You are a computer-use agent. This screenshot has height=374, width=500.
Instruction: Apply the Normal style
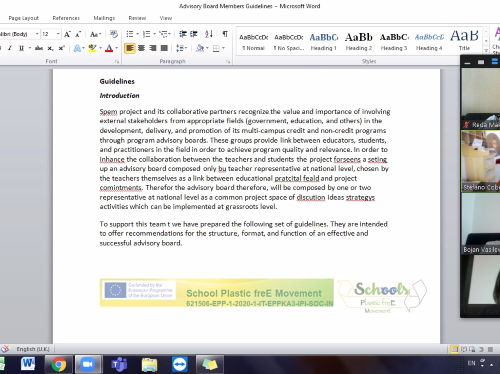(254, 42)
